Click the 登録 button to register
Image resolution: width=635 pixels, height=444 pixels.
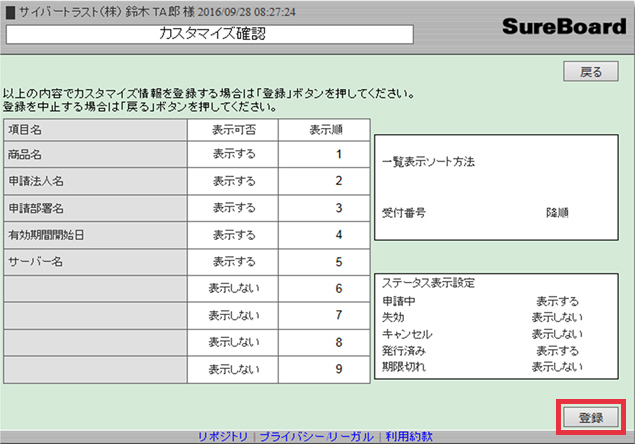coord(591,417)
